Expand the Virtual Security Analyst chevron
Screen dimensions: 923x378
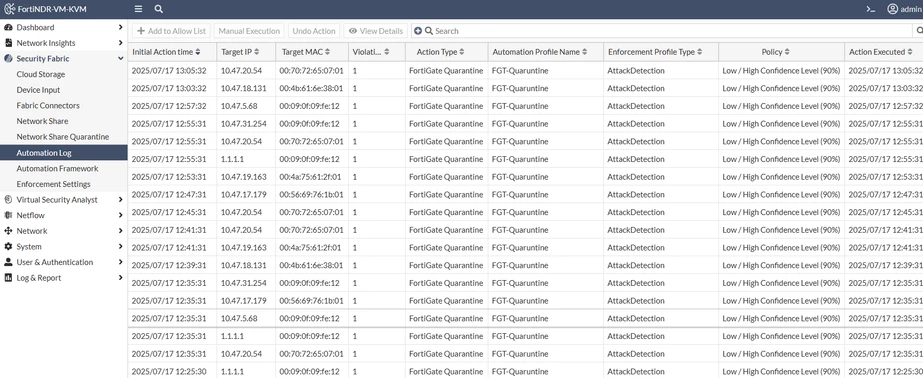tap(120, 200)
